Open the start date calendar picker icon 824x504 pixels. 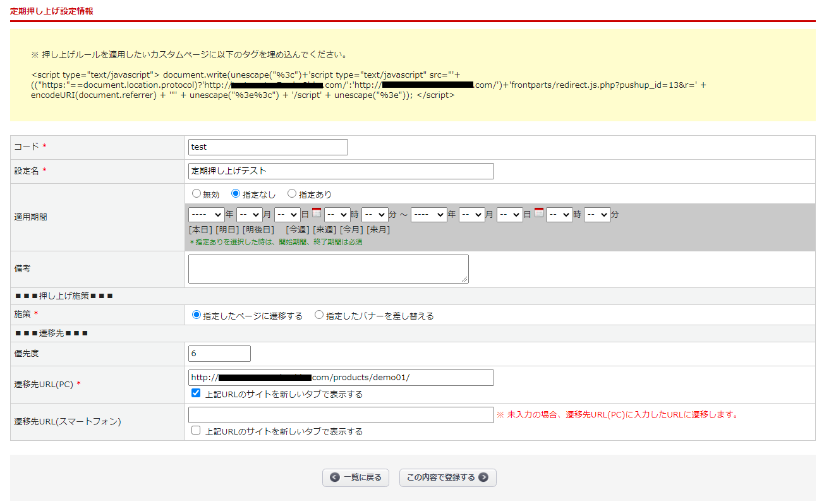pos(317,213)
